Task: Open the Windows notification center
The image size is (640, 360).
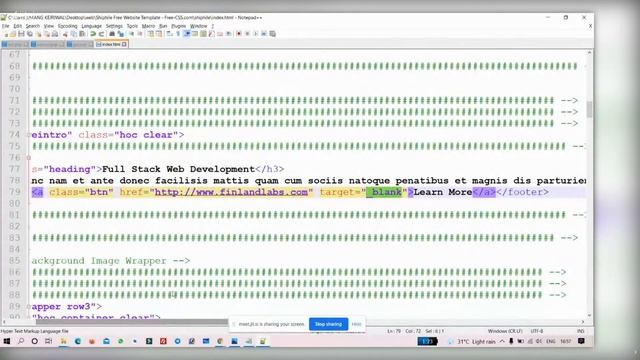Action: [x=582, y=341]
